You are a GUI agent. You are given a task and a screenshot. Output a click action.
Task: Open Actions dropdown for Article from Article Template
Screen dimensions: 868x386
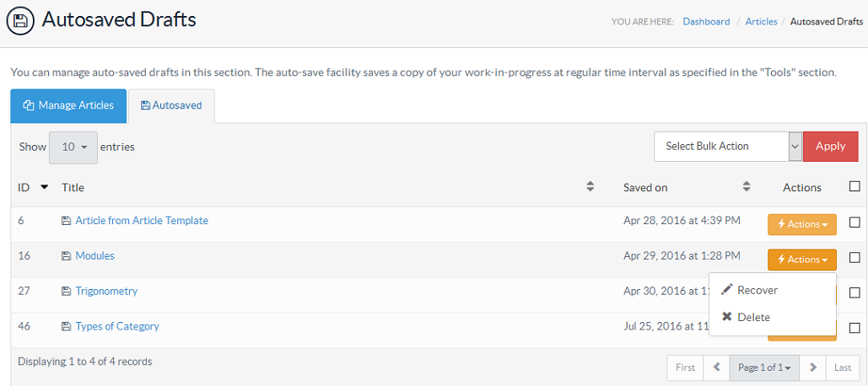pyautogui.click(x=801, y=224)
